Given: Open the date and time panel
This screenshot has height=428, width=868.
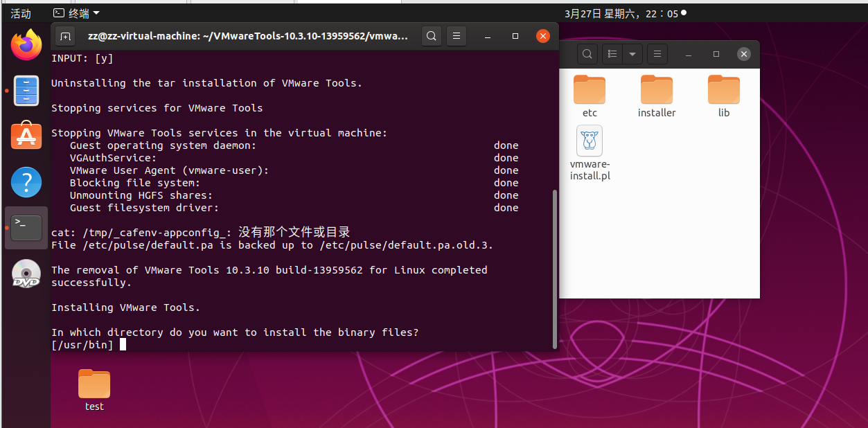Looking at the screenshot, I should point(626,13).
